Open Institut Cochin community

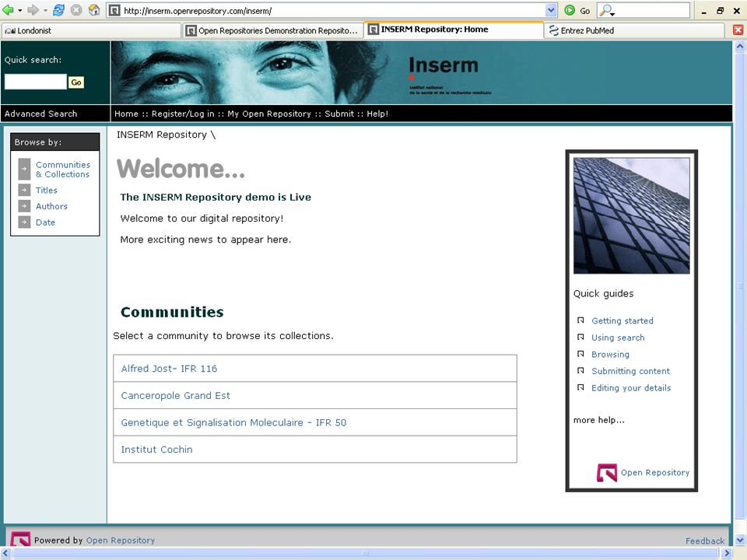pyautogui.click(x=156, y=450)
